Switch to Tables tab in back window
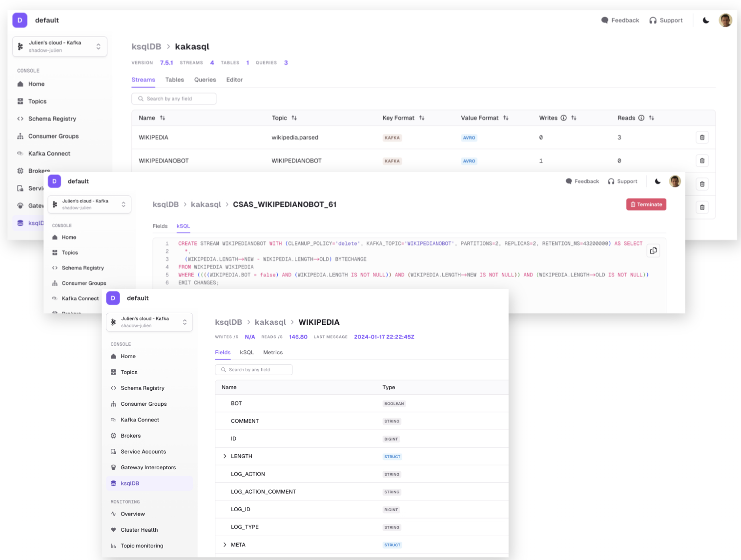Screen dimensions: 741x560 174,80
